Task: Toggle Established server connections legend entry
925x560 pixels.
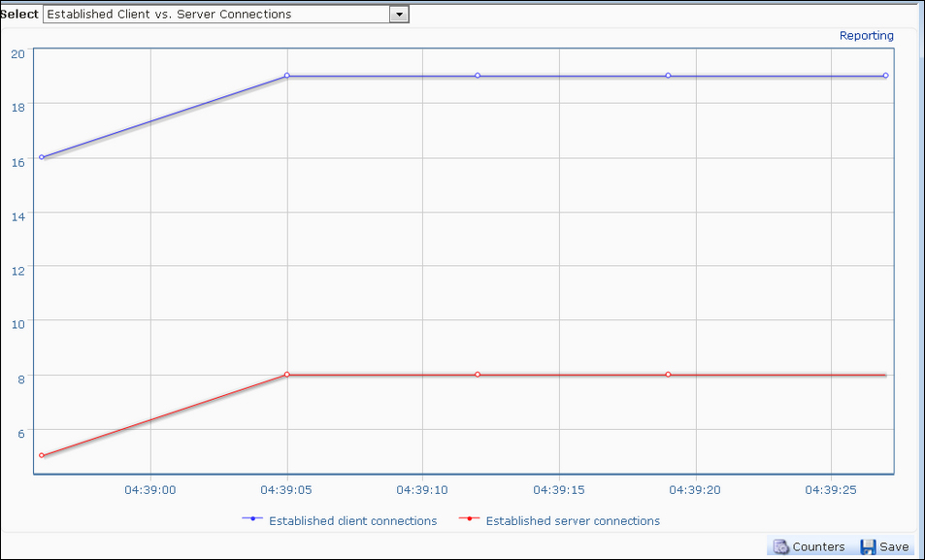Action: pyautogui.click(x=559, y=520)
